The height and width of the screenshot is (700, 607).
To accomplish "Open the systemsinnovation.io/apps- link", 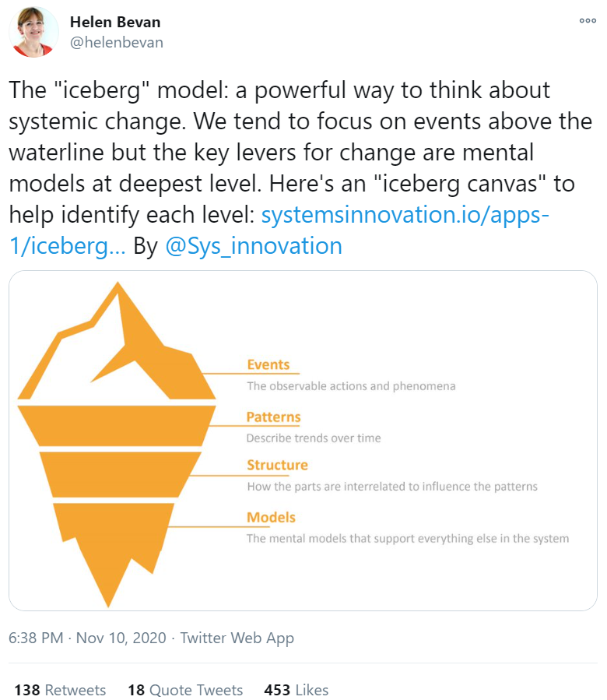I will [x=405, y=215].
